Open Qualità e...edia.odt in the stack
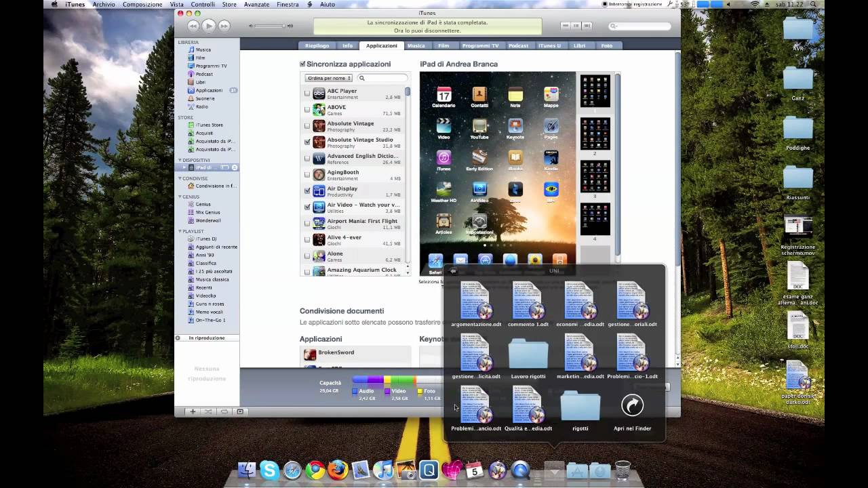Image resolution: width=868 pixels, height=488 pixels. point(528,409)
